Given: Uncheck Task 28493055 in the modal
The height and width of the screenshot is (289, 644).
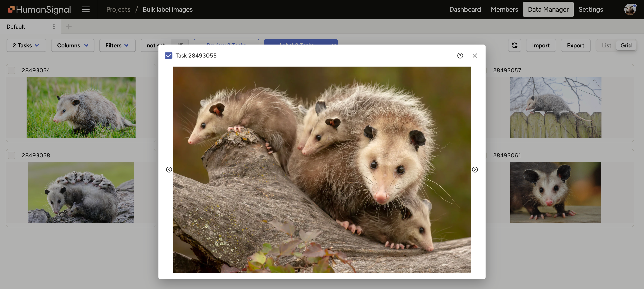Looking at the screenshot, I should coord(168,56).
